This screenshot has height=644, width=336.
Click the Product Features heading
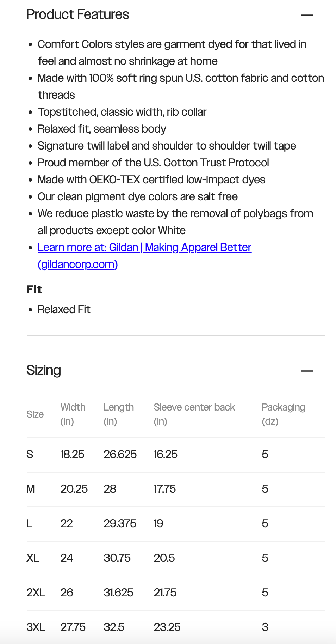[78, 14]
